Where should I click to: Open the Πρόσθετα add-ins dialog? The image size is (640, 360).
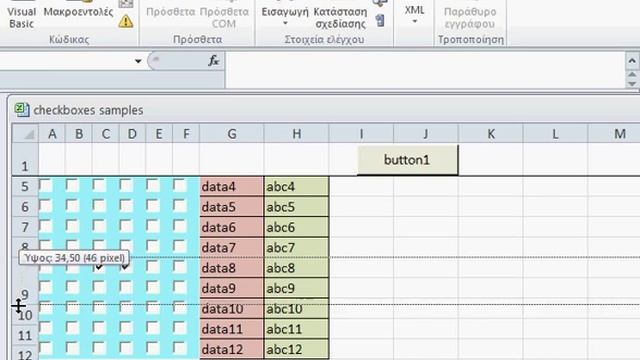(171, 12)
